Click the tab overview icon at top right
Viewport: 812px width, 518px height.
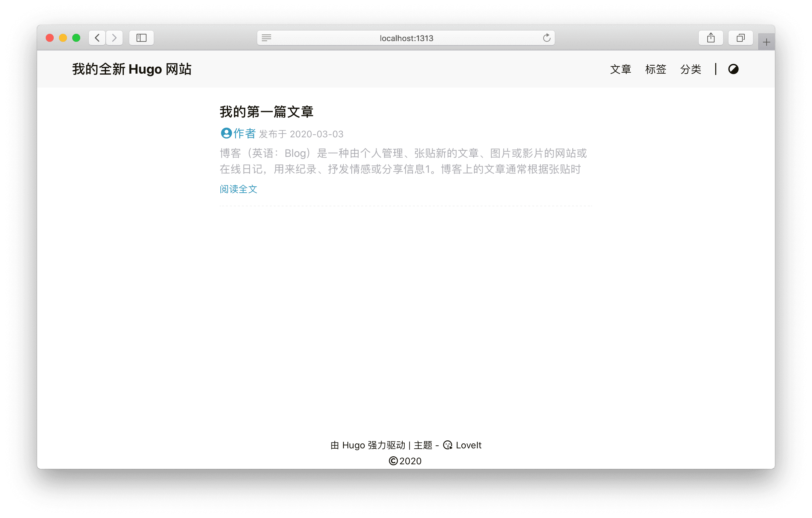tap(740, 37)
